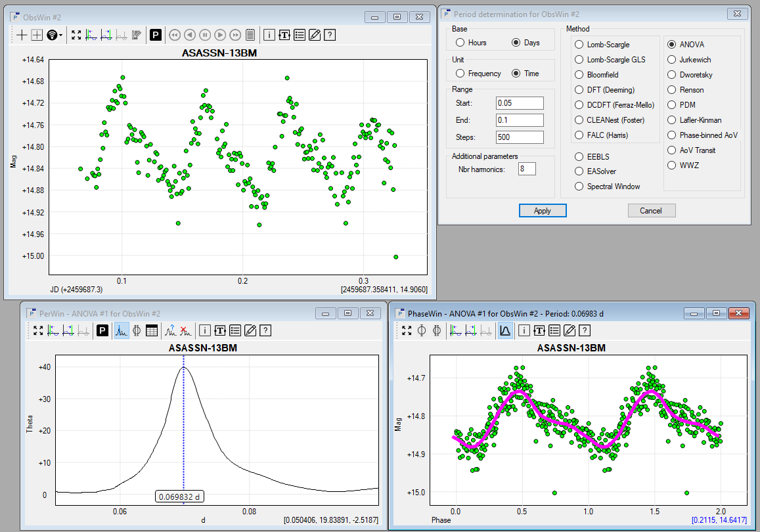Screen dimensions: 760x532
Task: Click the crosshair cursor tool in ObsWin toolbar
Action: (22, 35)
